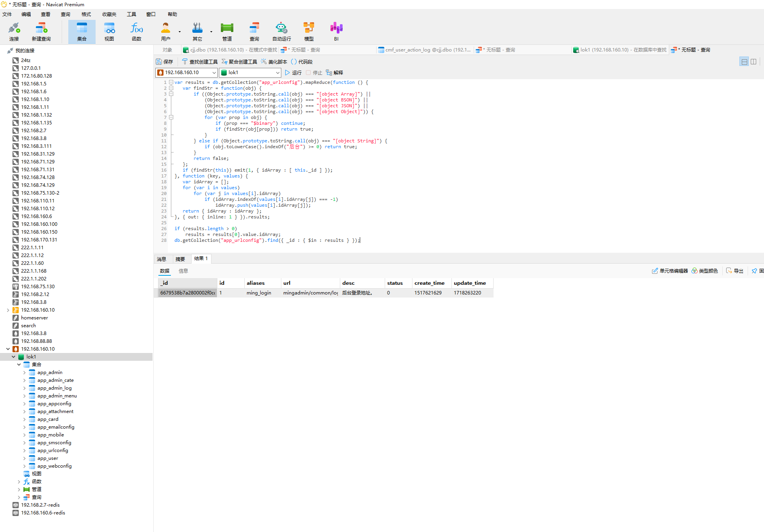Click 我的连接 root node
Screen dimensions: 764x532
click(25, 51)
